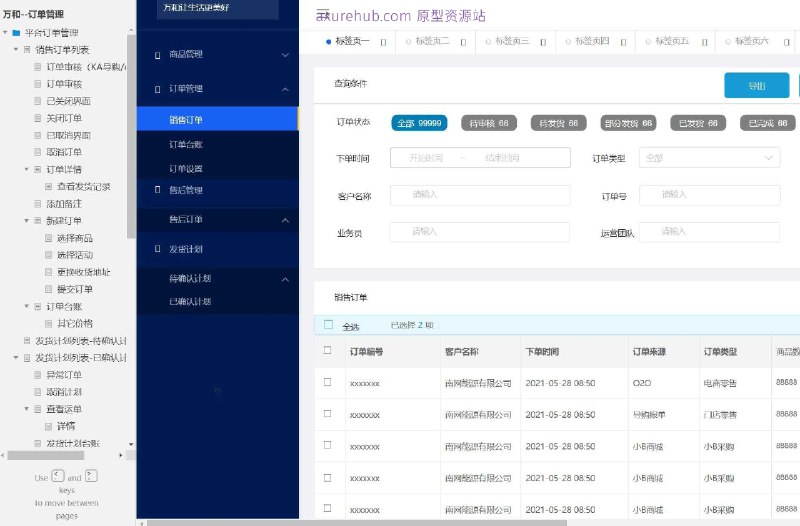Viewport: 800px width, 526px height.
Task: Tick the 全选 checkbox
Action: point(328,324)
